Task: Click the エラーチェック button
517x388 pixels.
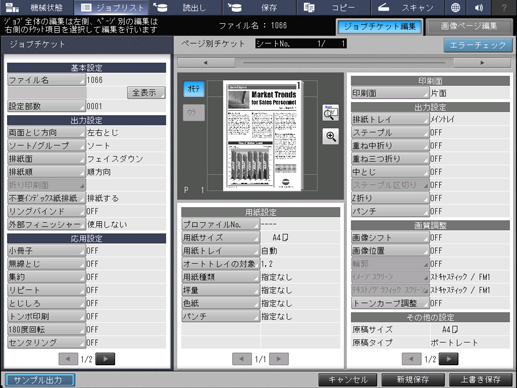Action: pyautogui.click(x=478, y=45)
